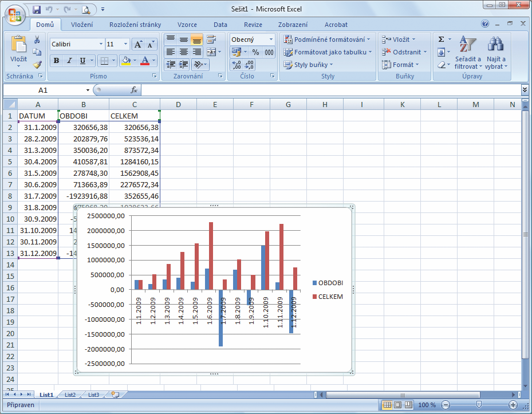Cut selection with the scissors icon

coord(37,40)
